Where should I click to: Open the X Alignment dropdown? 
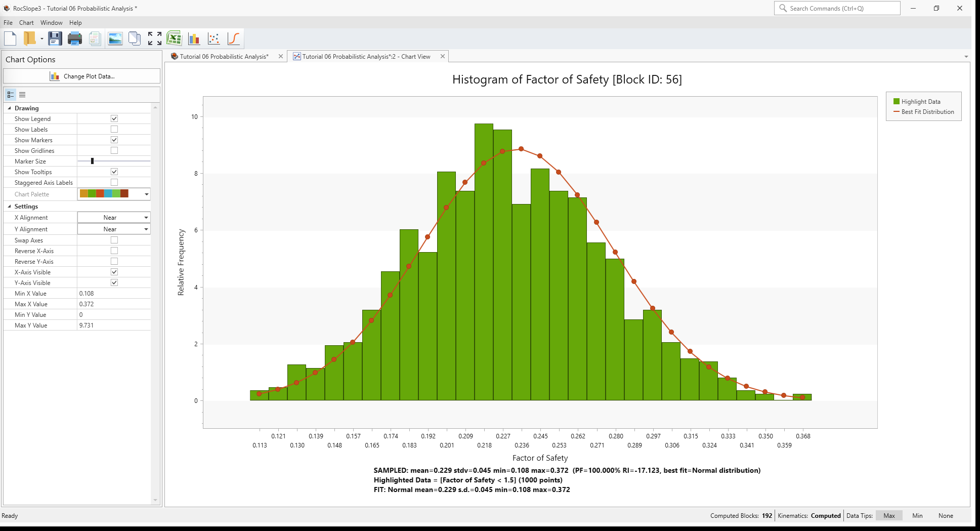[x=146, y=218]
